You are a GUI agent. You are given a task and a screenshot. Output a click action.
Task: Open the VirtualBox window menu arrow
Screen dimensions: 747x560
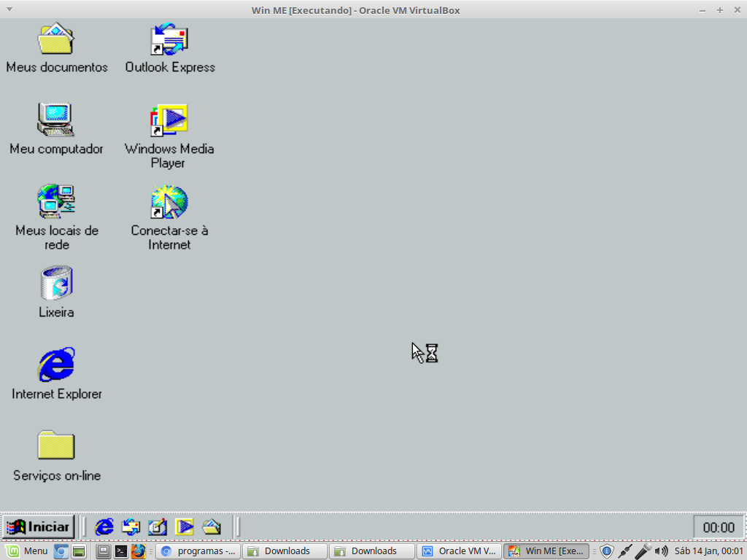(x=9, y=9)
